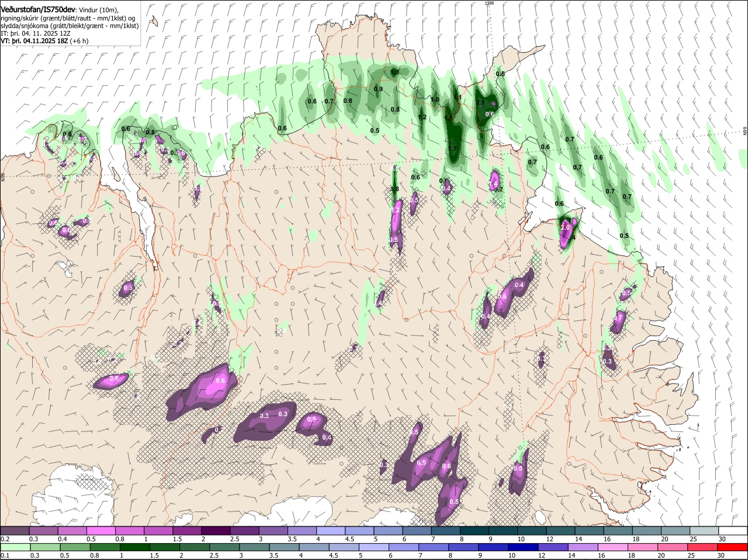The width and height of the screenshot is (748, 560).
Task: Click the "Vindur (10m)" header text
Action: [99, 10]
